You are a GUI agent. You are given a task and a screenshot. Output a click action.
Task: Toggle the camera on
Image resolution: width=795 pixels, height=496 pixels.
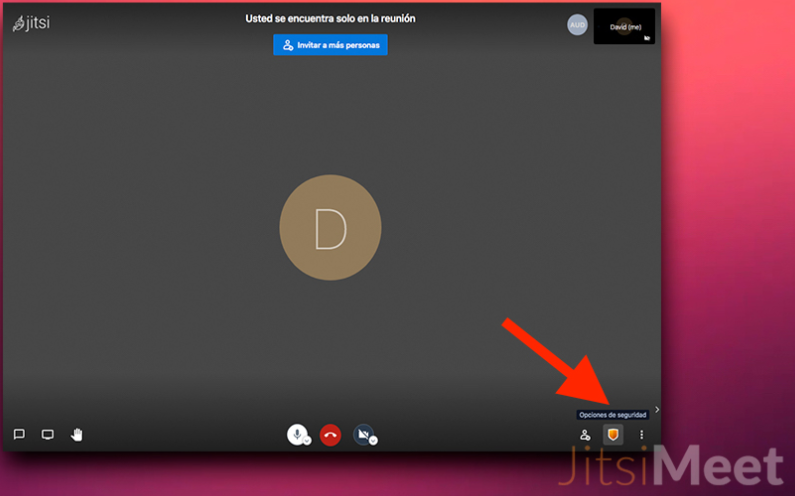pyautogui.click(x=362, y=434)
